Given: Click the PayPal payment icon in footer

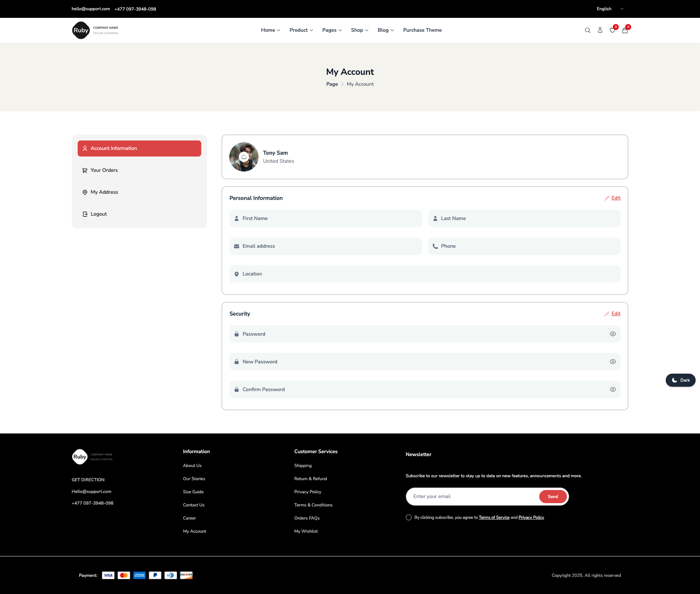Looking at the screenshot, I should [x=155, y=575].
